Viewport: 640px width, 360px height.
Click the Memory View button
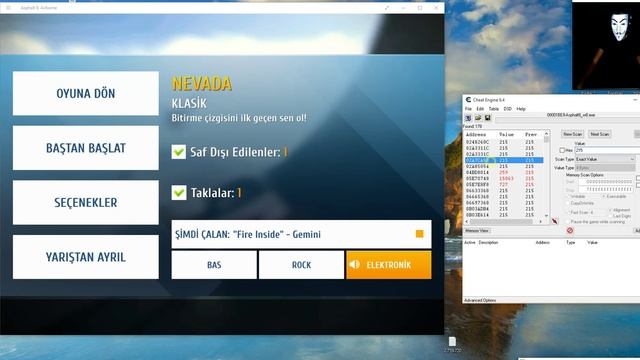477,231
